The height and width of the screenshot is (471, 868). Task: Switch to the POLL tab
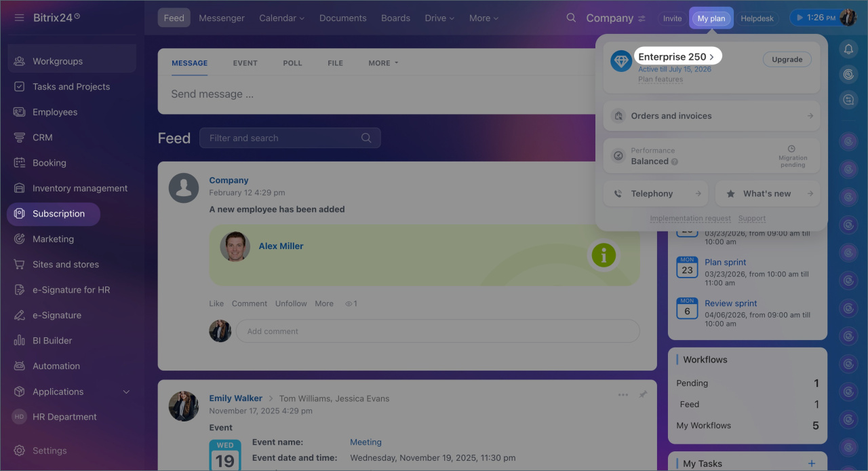(x=292, y=63)
